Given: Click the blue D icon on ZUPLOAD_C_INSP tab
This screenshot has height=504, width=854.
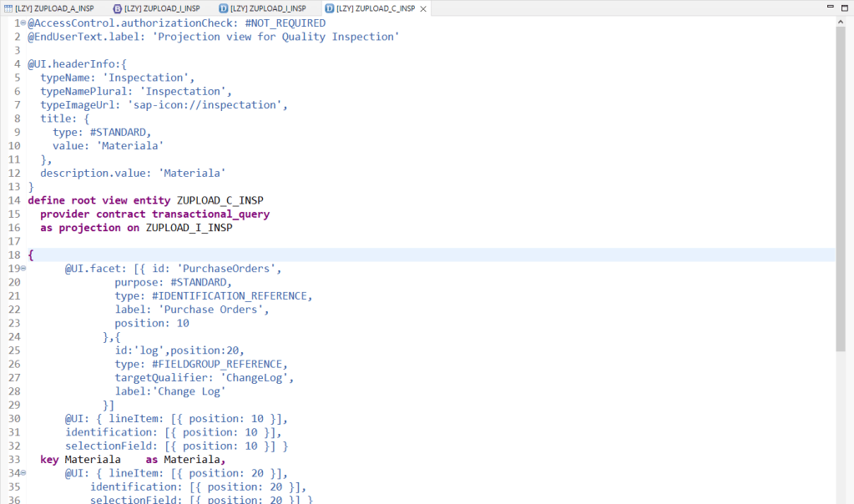Looking at the screenshot, I should [330, 8].
